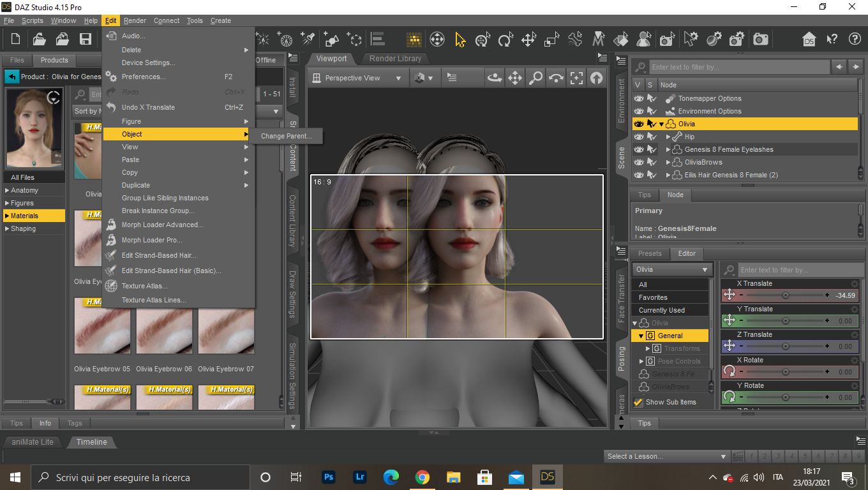Expand the Hip node in the Scene tree

[x=668, y=137]
